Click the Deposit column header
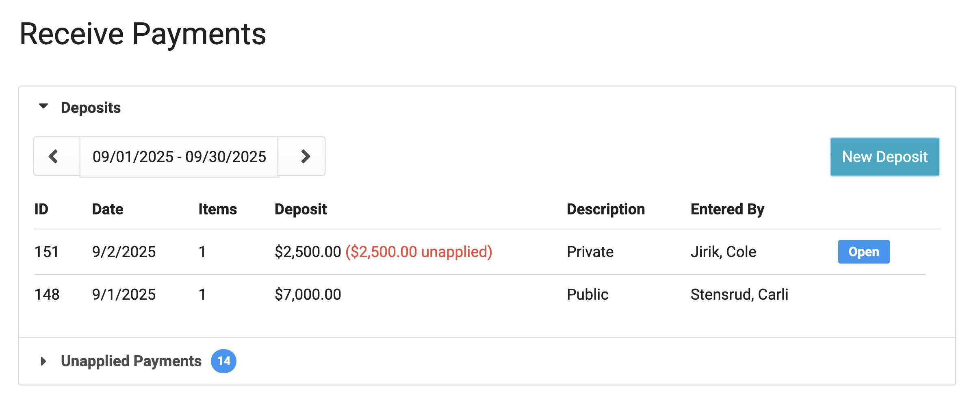 [301, 209]
